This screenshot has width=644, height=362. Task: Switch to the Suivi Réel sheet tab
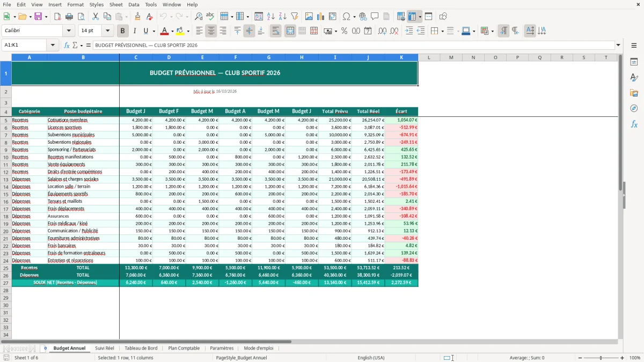coord(105,348)
